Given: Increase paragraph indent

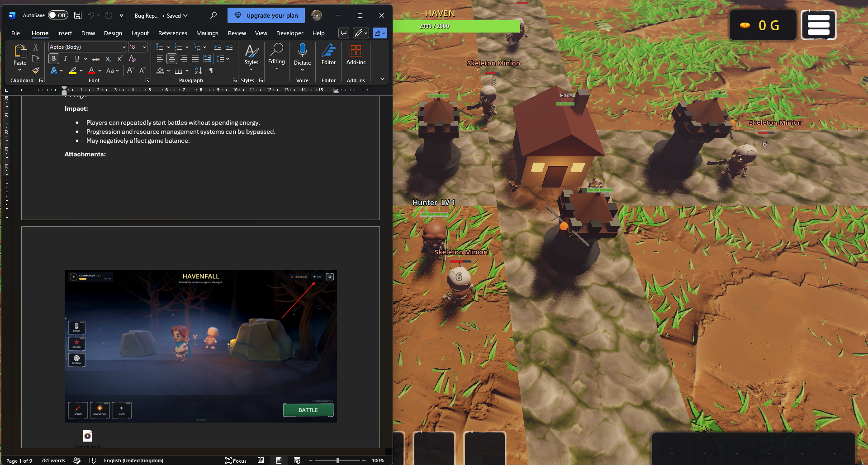Looking at the screenshot, I should click(229, 47).
